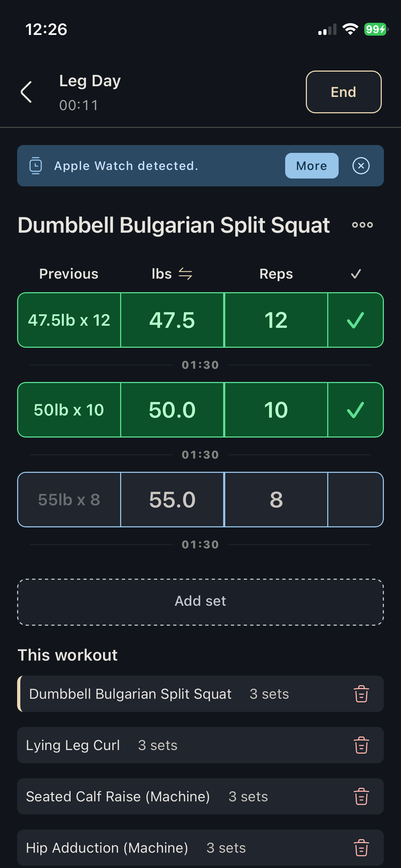Viewport: 401px width, 868px height.
Task: Open Hip Adduction (Machine) exercise
Action: 200,848
